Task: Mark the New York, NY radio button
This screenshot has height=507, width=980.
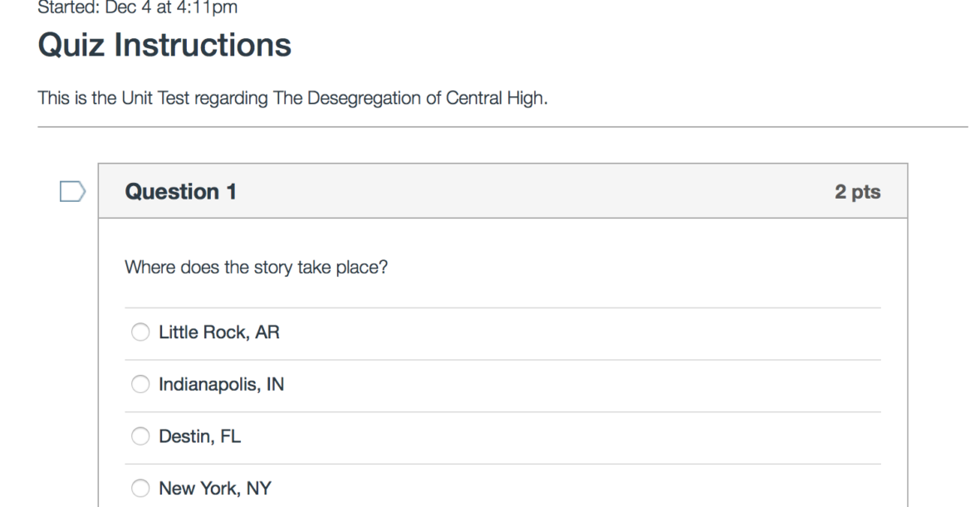Action: [142, 488]
